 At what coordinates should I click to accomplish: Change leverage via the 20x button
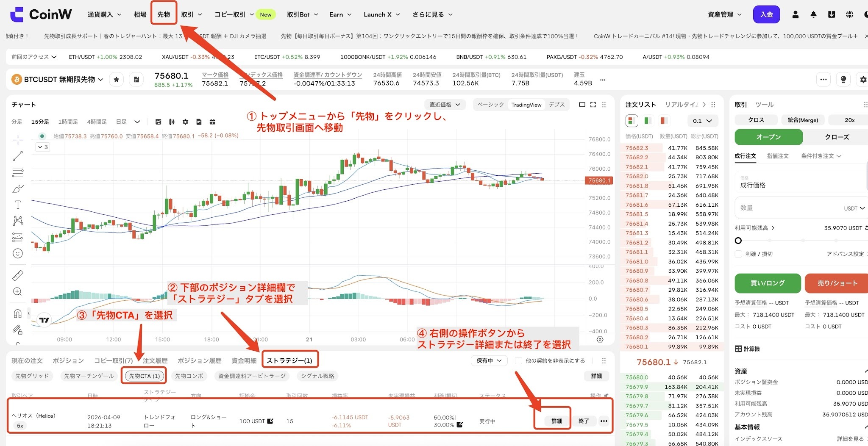(849, 120)
